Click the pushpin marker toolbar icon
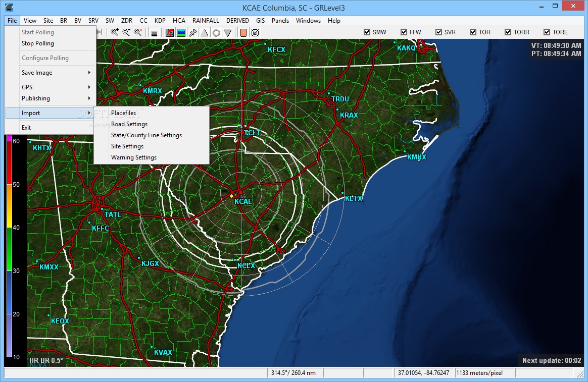588x382 pixels. pos(193,33)
